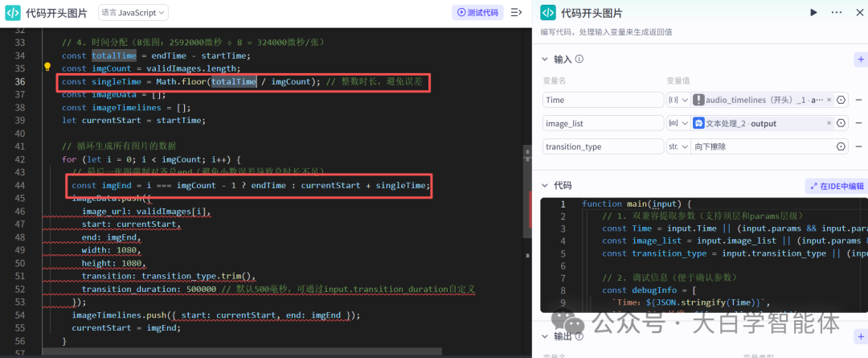Click the Time variable name field

tap(602, 100)
